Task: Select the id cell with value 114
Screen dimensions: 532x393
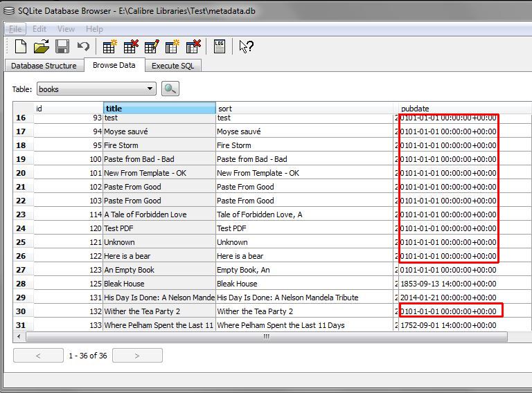Action: (x=68, y=214)
